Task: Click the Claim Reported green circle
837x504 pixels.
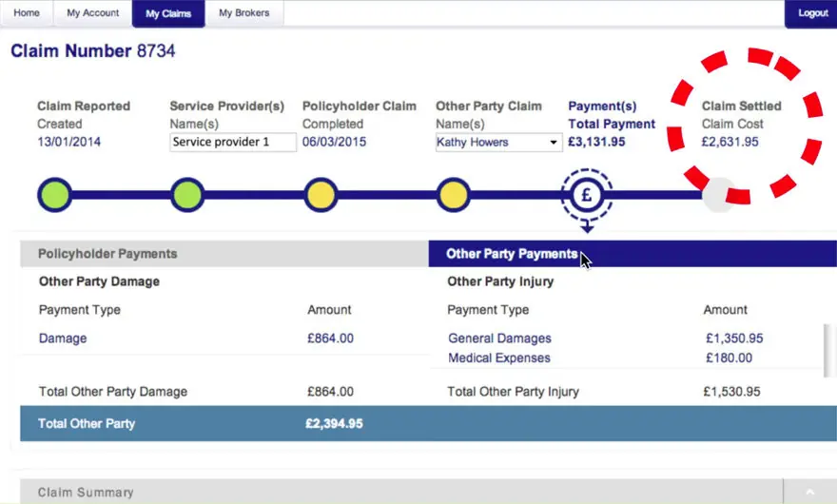Action: click(54, 195)
